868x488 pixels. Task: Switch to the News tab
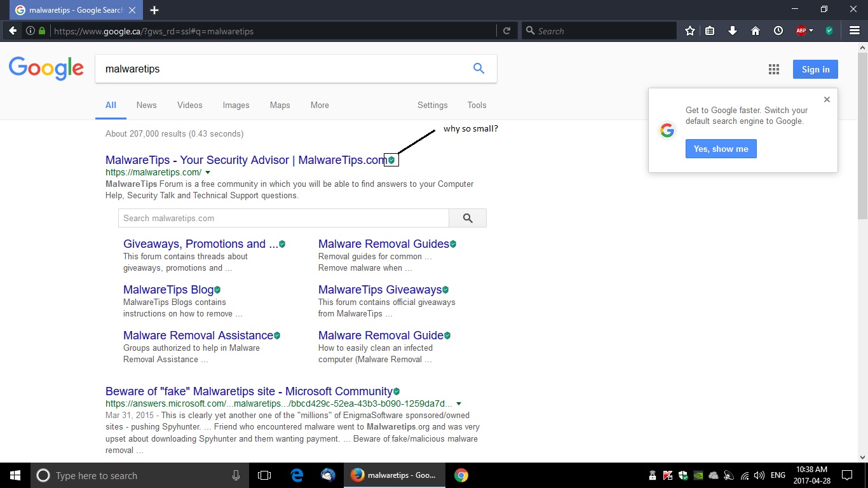(146, 105)
